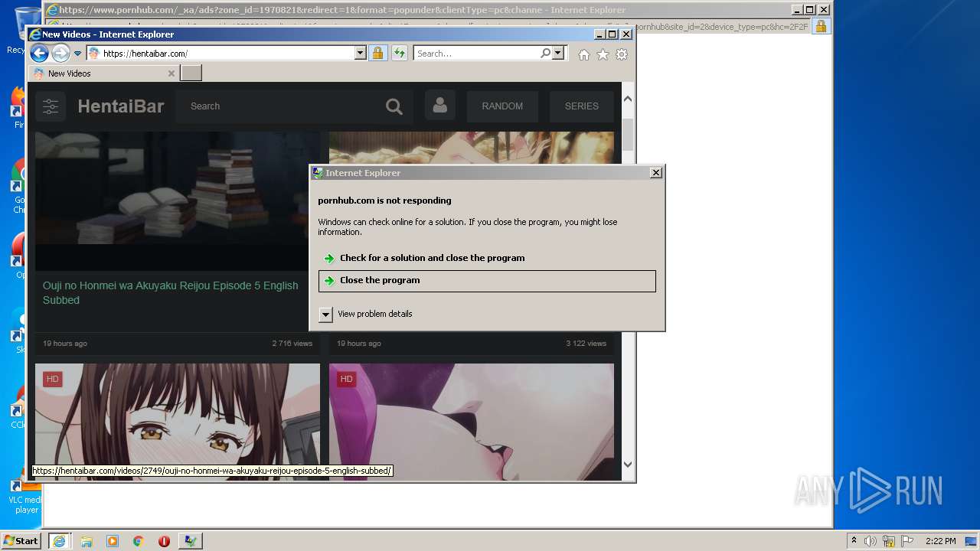Open the user account icon

[x=440, y=106]
